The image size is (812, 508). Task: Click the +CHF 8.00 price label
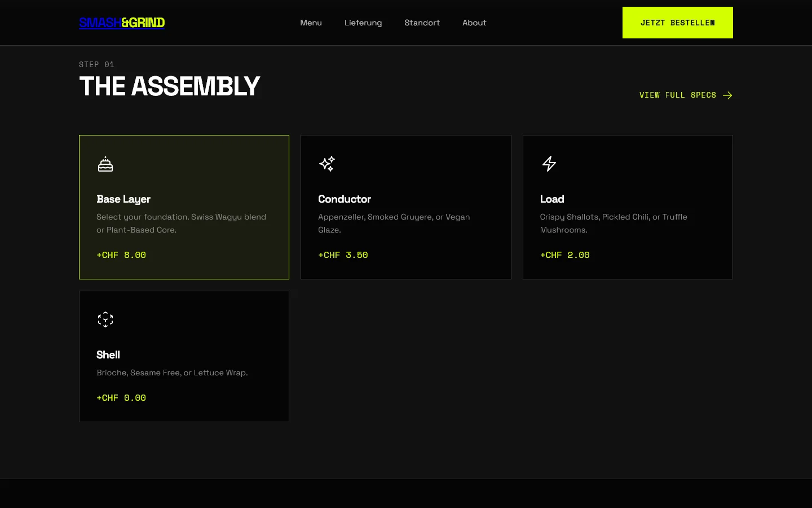[121, 255]
